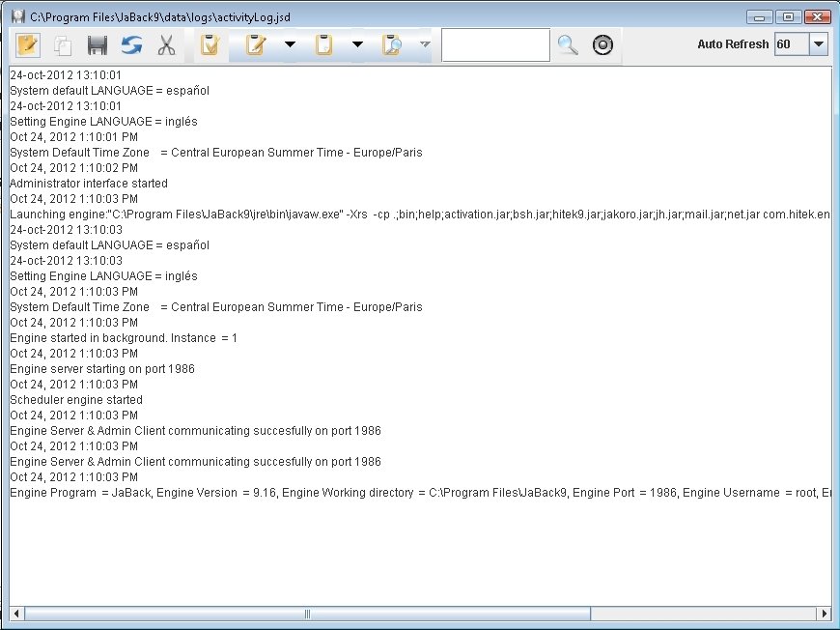Click the clipboard with magnifier icon
This screenshot has width=840, height=630.
click(392, 45)
